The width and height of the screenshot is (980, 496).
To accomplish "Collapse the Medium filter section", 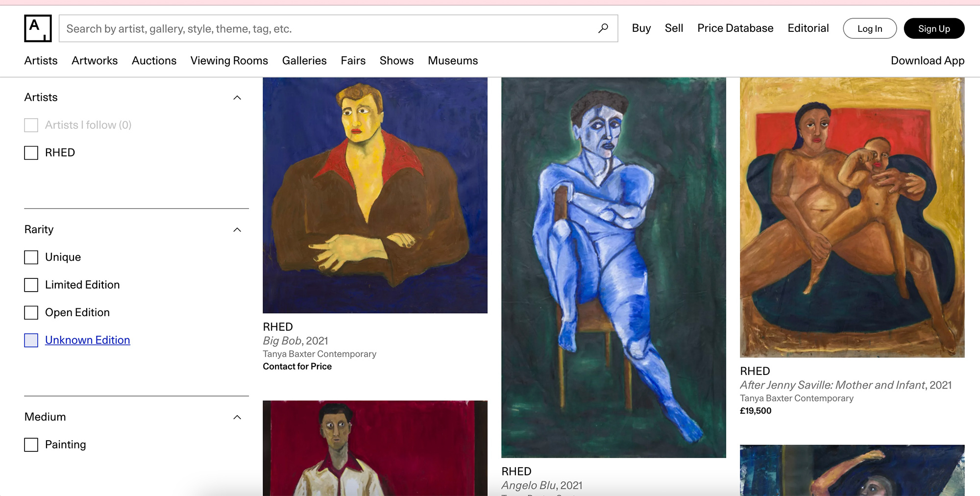I will (237, 417).
